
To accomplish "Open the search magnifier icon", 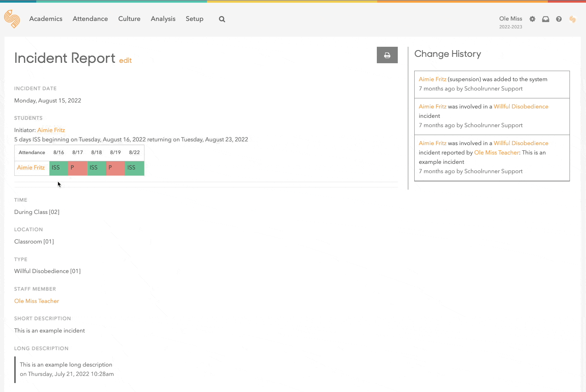I will 222,19.
